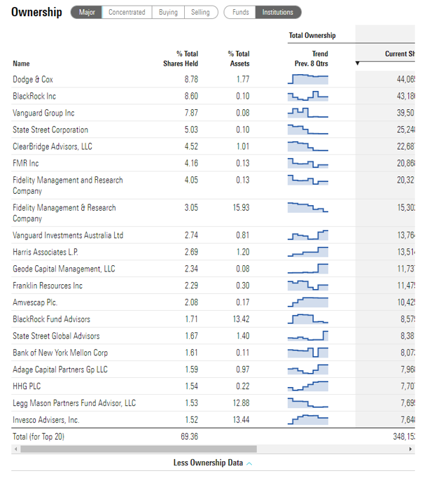Click the horizontal scrollbar right arrow

pos(410,449)
